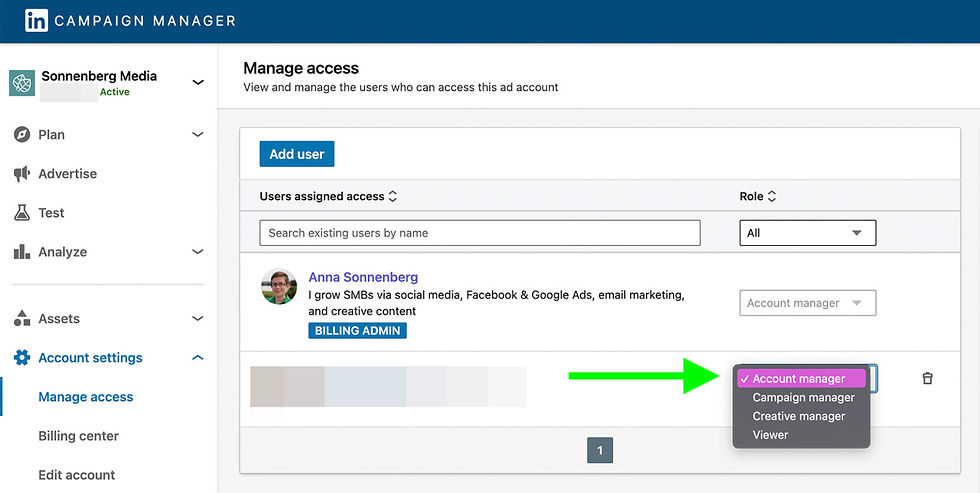Click the Active account status label
The width and height of the screenshot is (980, 493).
tap(114, 92)
